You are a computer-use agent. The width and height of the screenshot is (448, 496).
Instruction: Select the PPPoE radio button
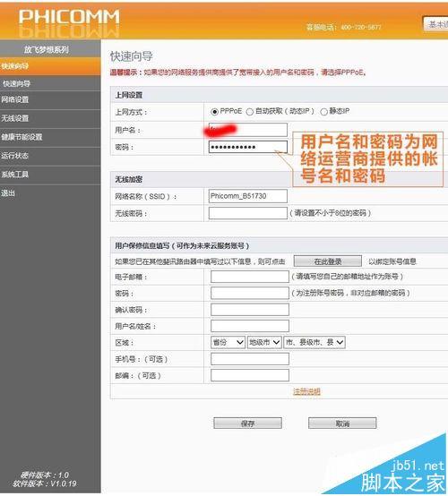click(x=214, y=112)
